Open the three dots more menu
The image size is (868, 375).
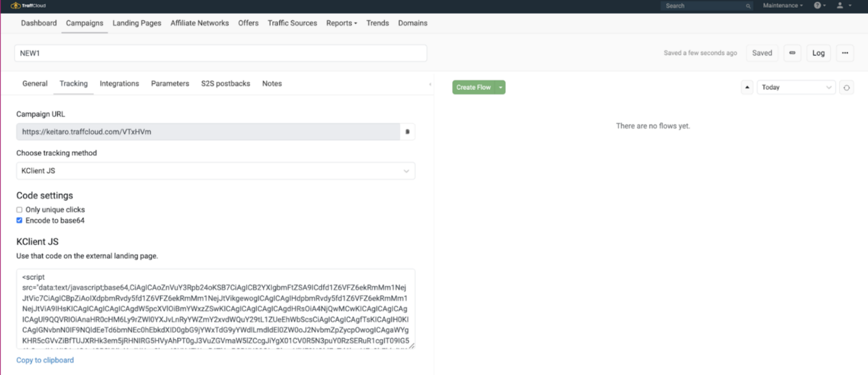pos(845,53)
